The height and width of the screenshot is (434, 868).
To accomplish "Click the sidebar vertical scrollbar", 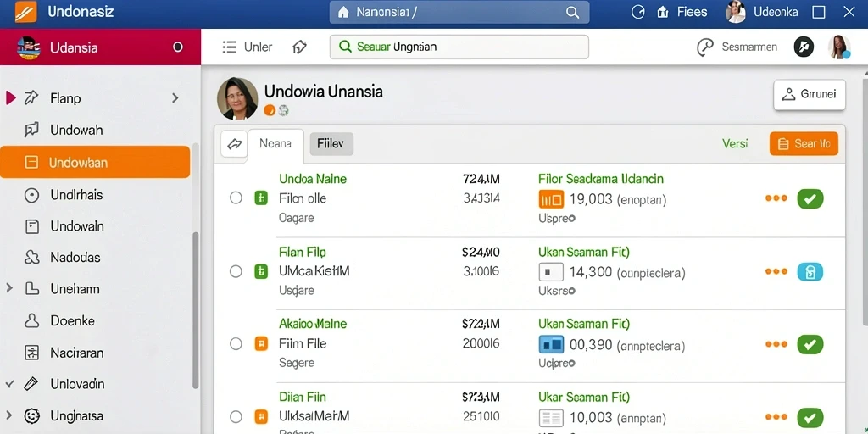I will point(196,265).
